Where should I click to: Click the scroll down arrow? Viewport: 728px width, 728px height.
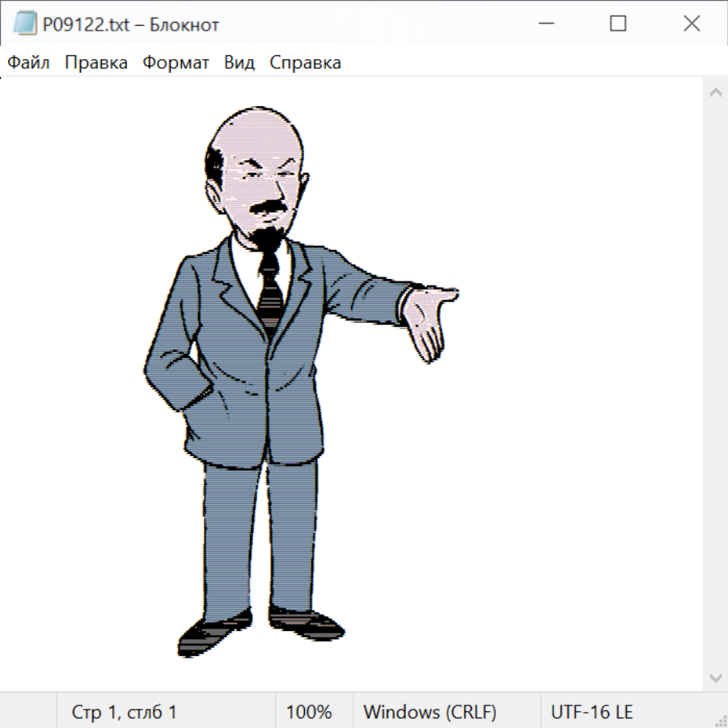pyautogui.click(x=715, y=677)
